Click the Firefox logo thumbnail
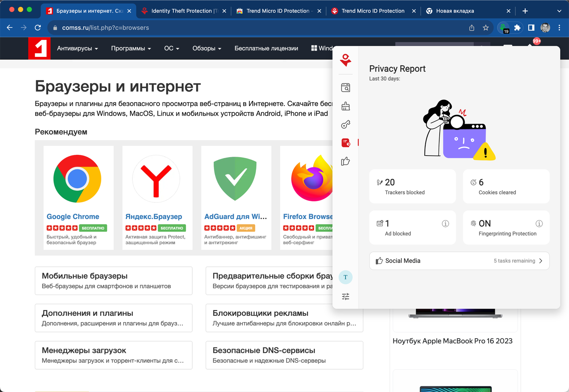 (x=312, y=178)
